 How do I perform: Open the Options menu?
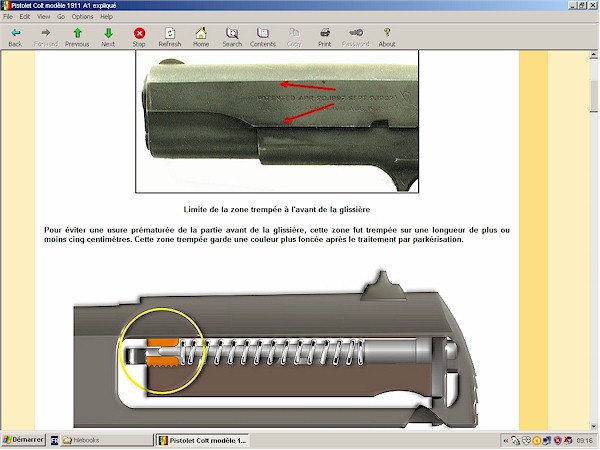(x=82, y=16)
